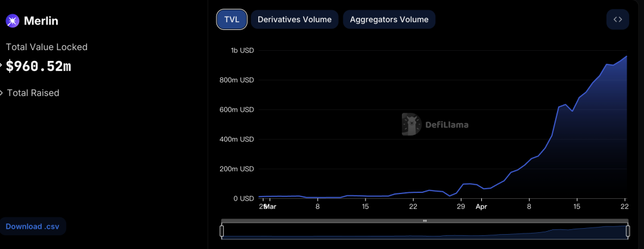The image size is (644, 249).
Task: Click the Merlin chain logo icon
Action: 13,20
